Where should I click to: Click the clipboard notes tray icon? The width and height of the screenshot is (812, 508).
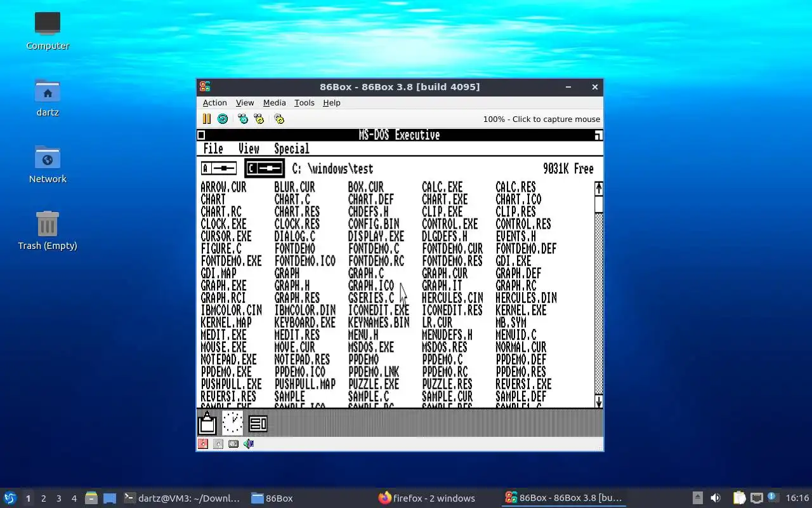739,498
